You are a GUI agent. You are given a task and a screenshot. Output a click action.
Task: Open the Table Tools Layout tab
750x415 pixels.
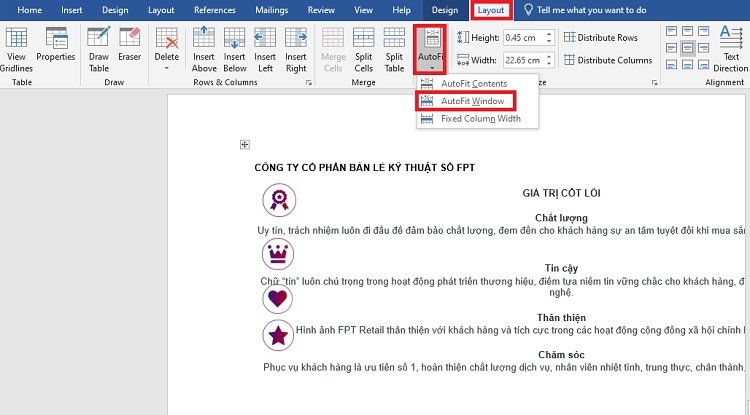coord(491,10)
